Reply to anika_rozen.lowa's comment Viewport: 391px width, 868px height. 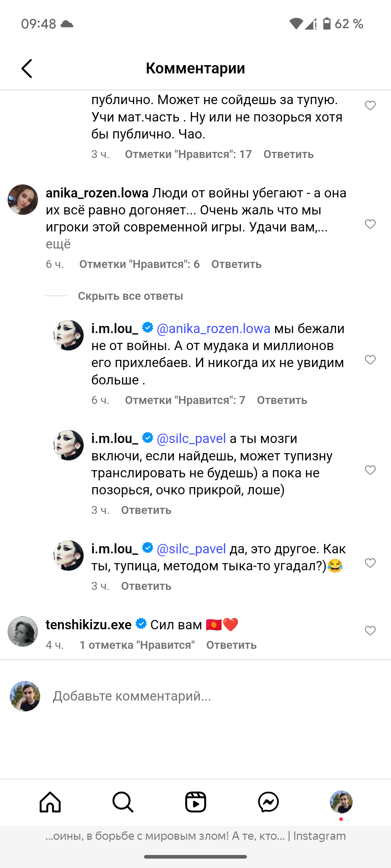pyautogui.click(x=236, y=264)
